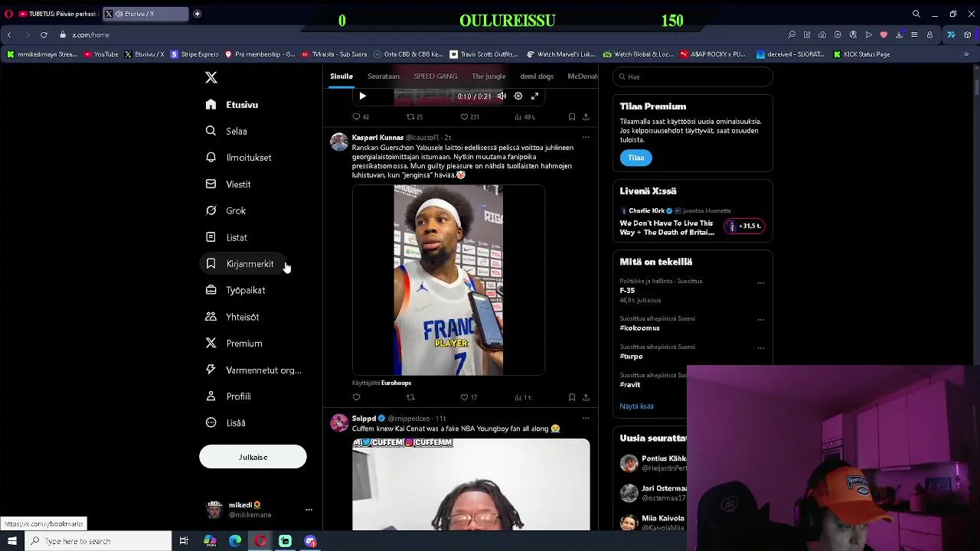The height and width of the screenshot is (551, 980).
Task: Open Varmennetut org lightning icon
Action: pos(211,370)
